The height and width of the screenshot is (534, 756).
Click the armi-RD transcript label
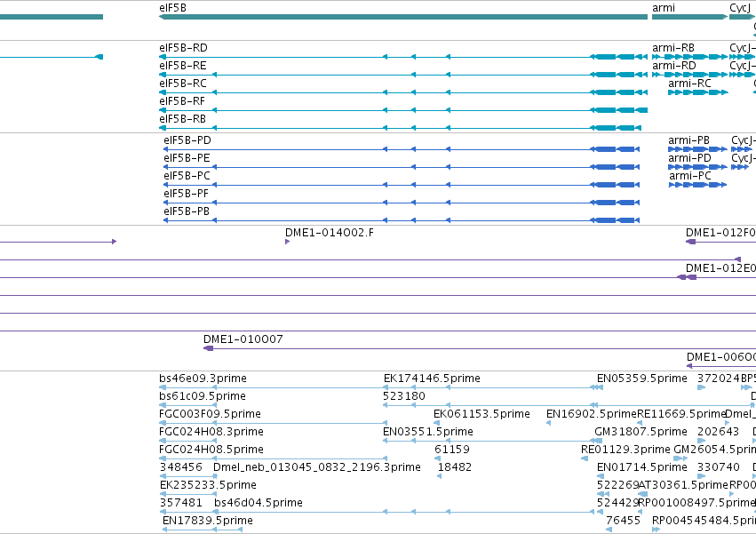674,66
